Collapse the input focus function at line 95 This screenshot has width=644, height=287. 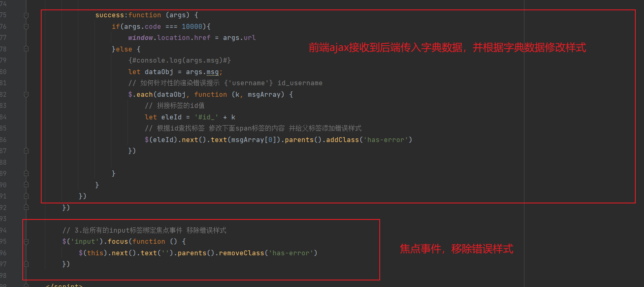pyautogui.click(x=26, y=242)
